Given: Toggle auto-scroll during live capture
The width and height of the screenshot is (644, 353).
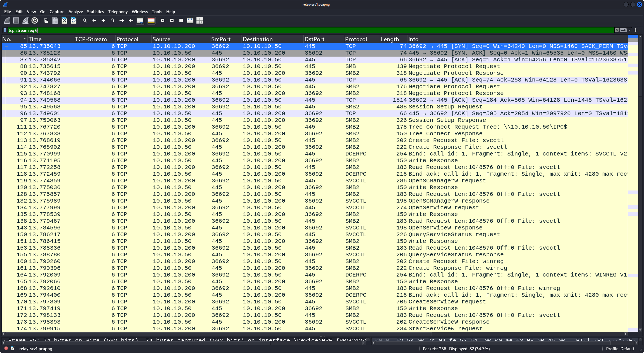Looking at the screenshot, I should [x=140, y=20].
